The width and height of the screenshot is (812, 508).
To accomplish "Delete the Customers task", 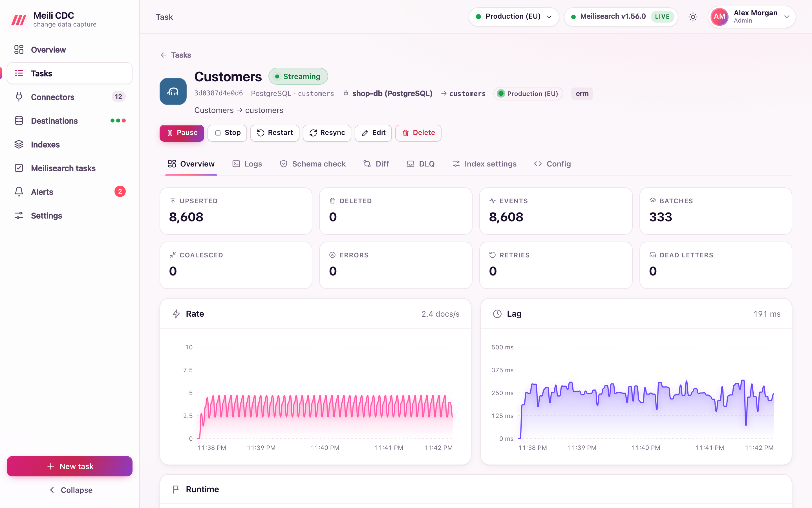I will pos(418,133).
